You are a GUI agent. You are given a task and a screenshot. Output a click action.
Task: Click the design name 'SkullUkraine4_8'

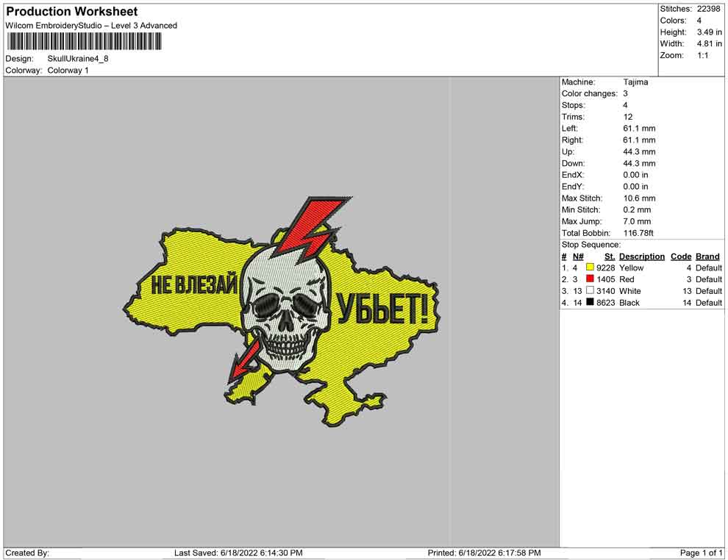tap(77, 59)
